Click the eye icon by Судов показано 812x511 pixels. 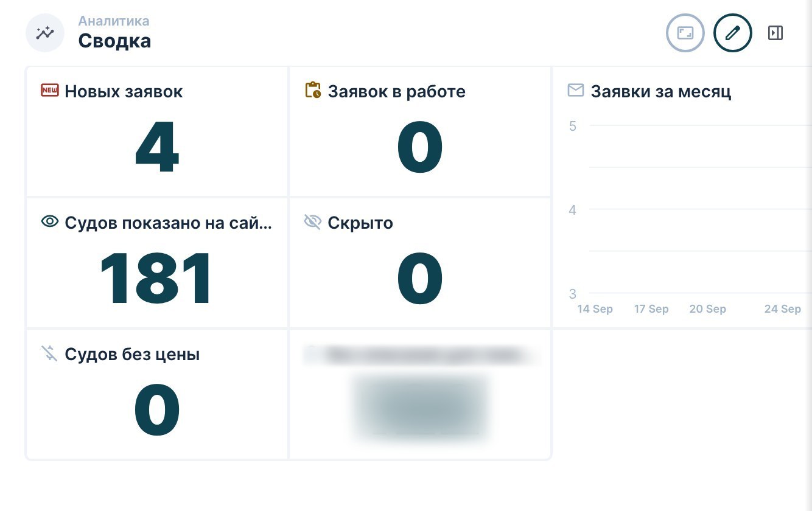pos(49,221)
